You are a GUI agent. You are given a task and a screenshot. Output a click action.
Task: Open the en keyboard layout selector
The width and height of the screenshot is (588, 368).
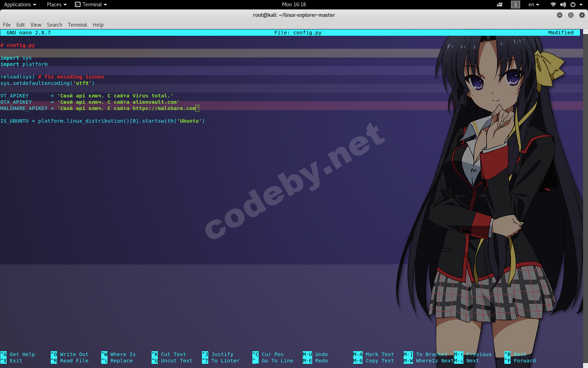533,5
